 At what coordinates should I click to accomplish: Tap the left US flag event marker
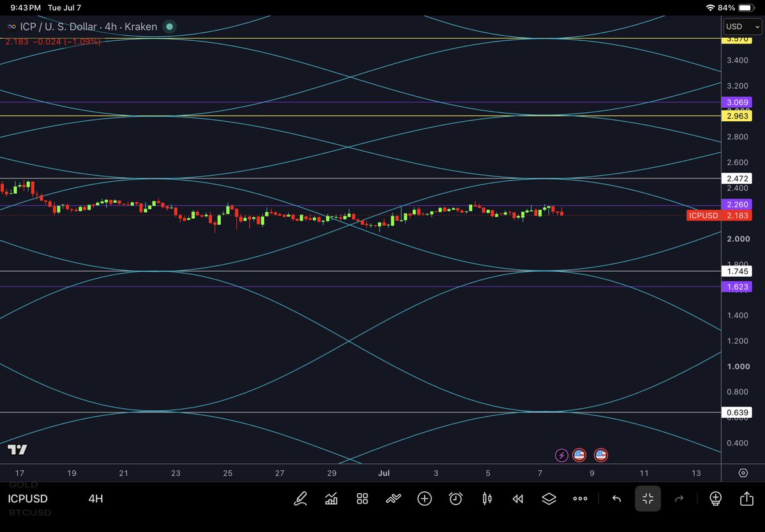click(579, 455)
